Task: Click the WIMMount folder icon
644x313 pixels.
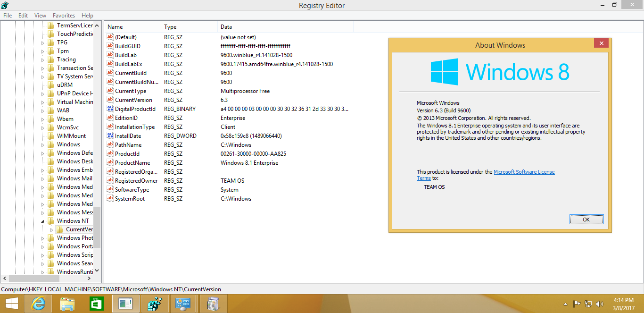Action: click(x=51, y=136)
